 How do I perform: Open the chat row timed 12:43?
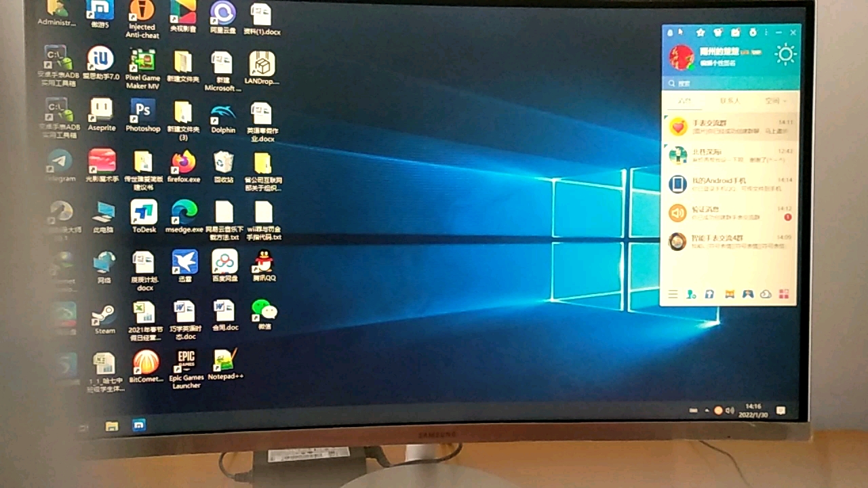coord(730,155)
